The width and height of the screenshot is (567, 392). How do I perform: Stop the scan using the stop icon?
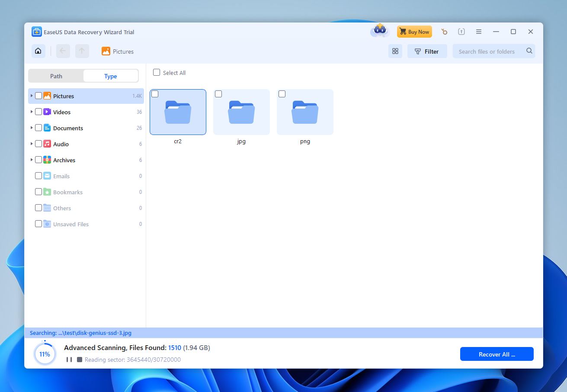(x=80, y=360)
